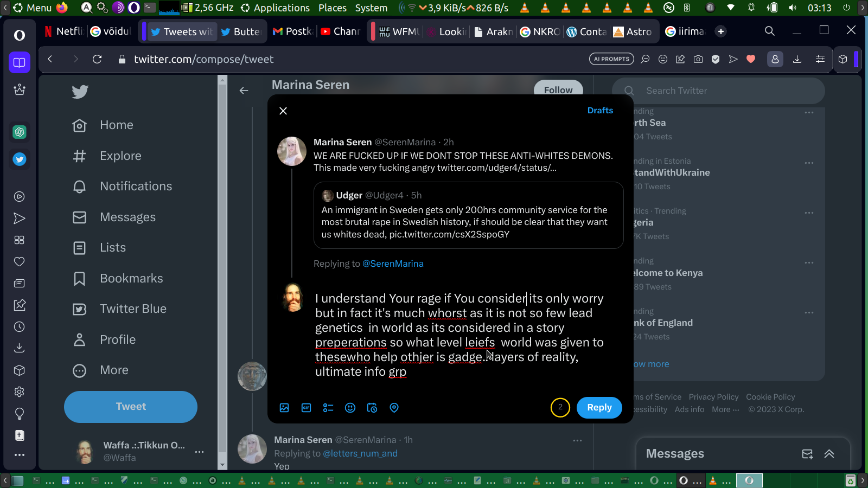Open the schedule tweet option
The image size is (868, 488).
[372, 408]
